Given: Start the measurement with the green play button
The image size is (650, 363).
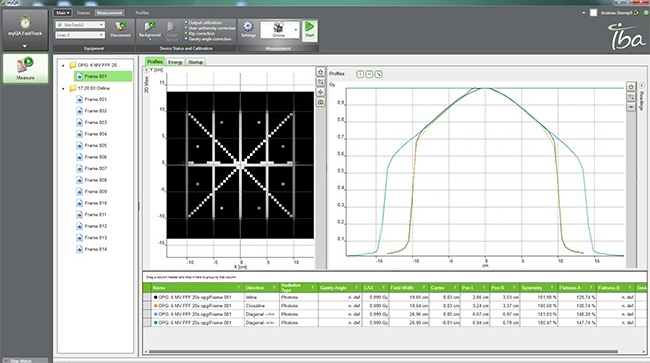Looking at the screenshot, I should 310,30.
